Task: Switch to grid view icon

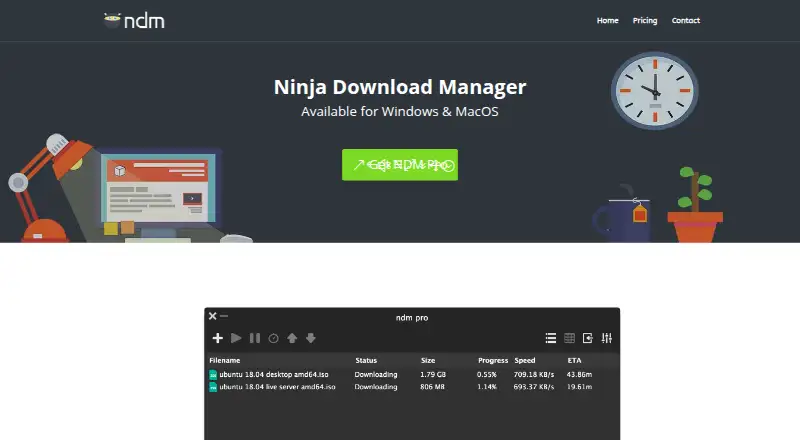Action: click(569, 338)
